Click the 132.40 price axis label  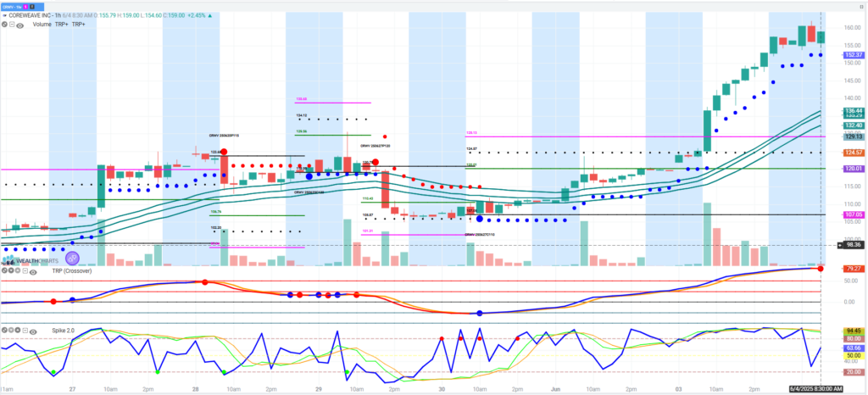(x=853, y=126)
